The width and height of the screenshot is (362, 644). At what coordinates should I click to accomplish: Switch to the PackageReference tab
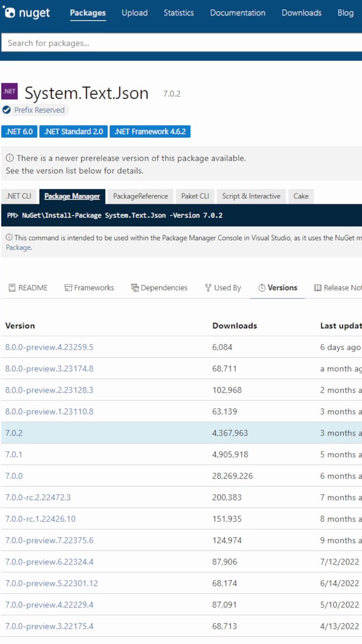pos(141,196)
